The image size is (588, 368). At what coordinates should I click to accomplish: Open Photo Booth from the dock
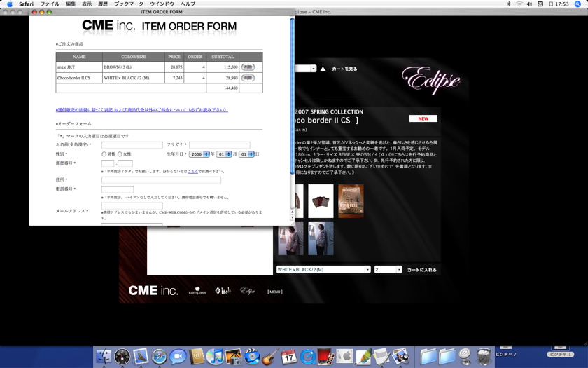coord(326,356)
